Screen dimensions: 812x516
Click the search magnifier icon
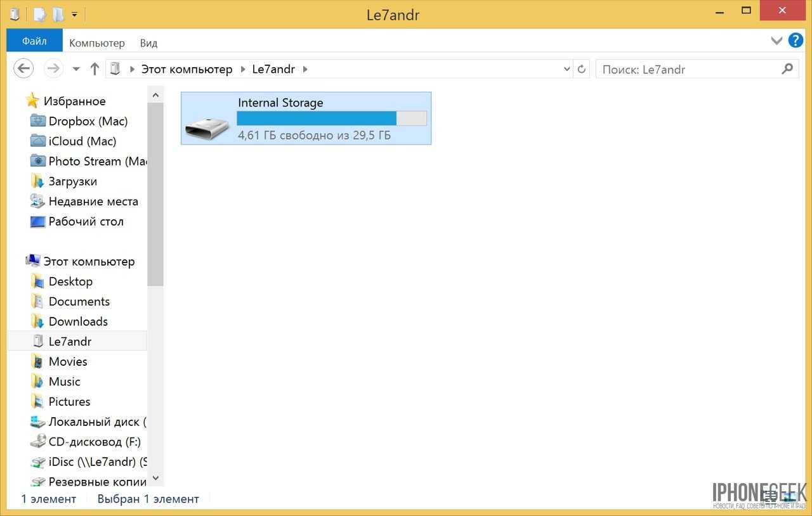787,69
